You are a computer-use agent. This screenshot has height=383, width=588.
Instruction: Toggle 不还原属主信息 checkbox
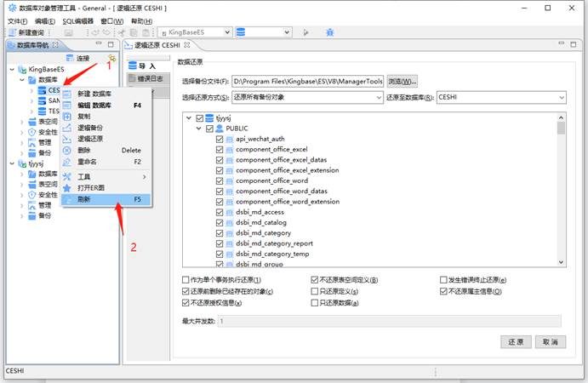click(443, 291)
